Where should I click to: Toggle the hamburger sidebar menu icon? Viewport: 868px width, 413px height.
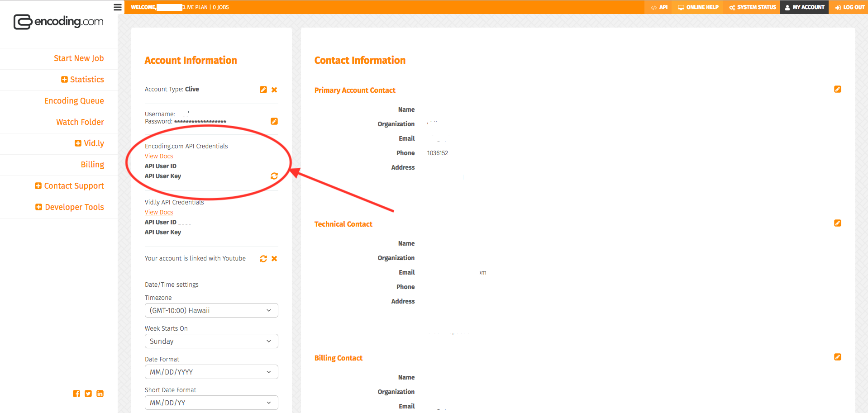click(x=118, y=7)
